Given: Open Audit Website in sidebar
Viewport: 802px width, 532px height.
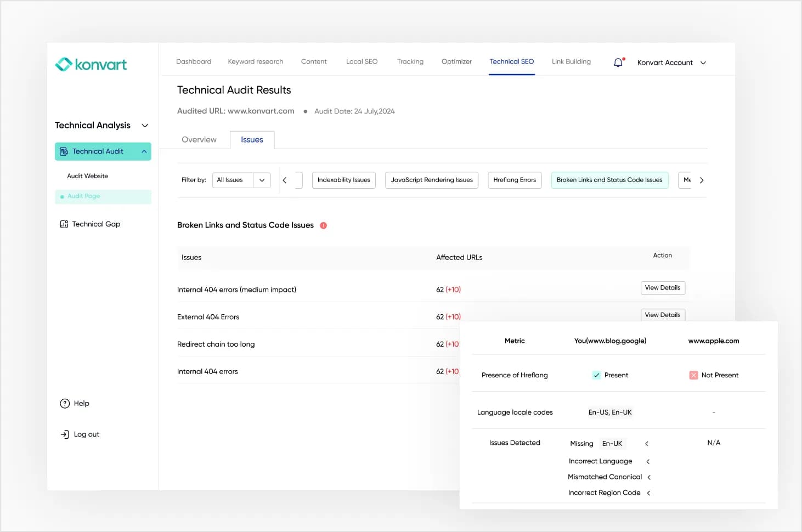Looking at the screenshot, I should [88, 176].
